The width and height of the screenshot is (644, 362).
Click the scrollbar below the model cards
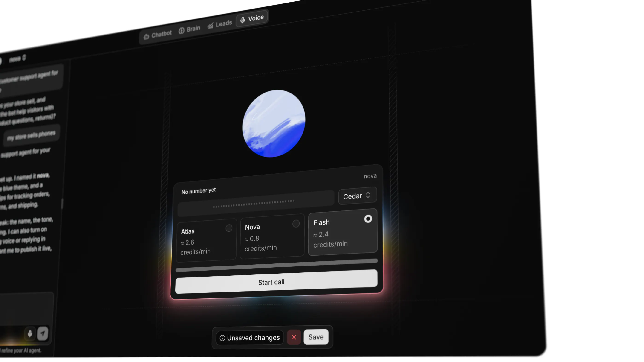coord(277,265)
